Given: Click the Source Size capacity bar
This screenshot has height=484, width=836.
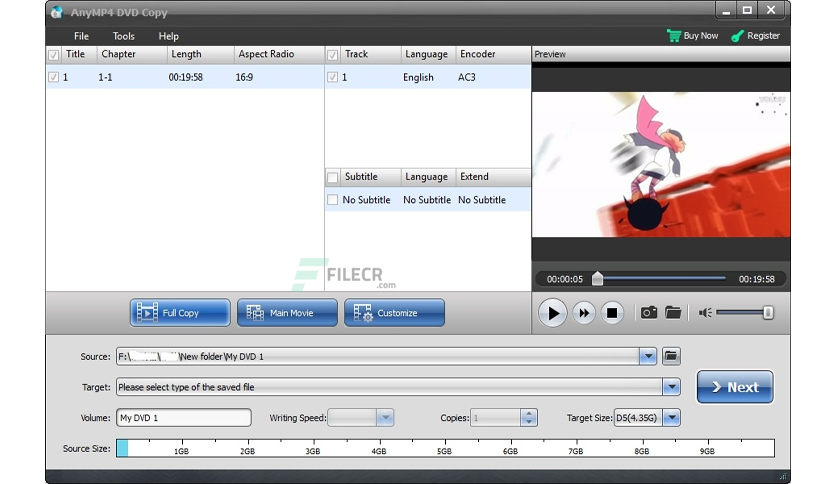Looking at the screenshot, I should (x=445, y=448).
